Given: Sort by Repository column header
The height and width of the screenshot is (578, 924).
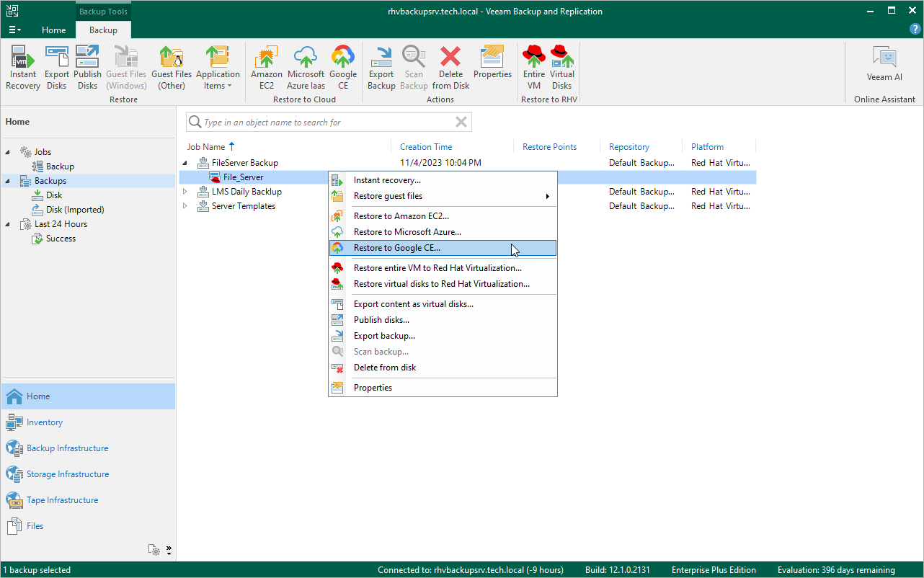Looking at the screenshot, I should pos(629,147).
